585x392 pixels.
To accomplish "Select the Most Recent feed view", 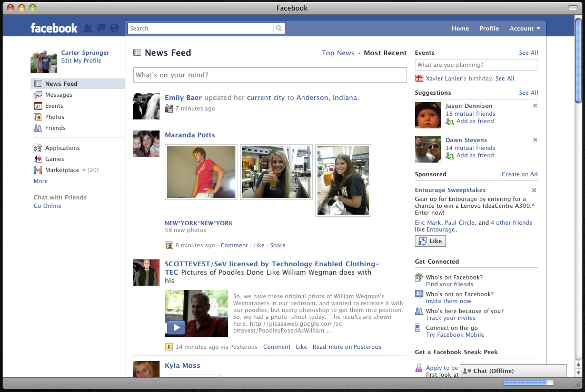I will [385, 53].
